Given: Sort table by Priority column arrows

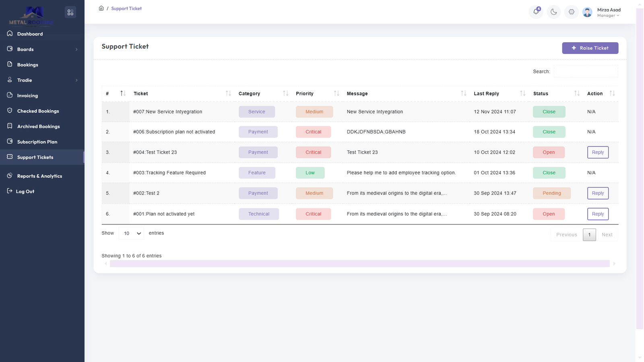Looking at the screenshot, I should pos(336,93).
